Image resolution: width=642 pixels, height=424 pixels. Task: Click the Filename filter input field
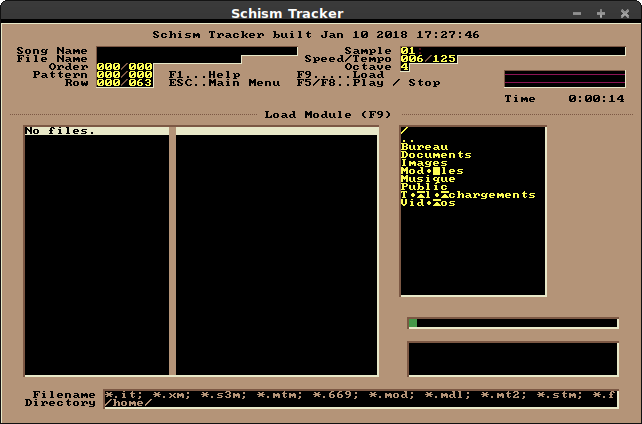click(x=360, y=395)
